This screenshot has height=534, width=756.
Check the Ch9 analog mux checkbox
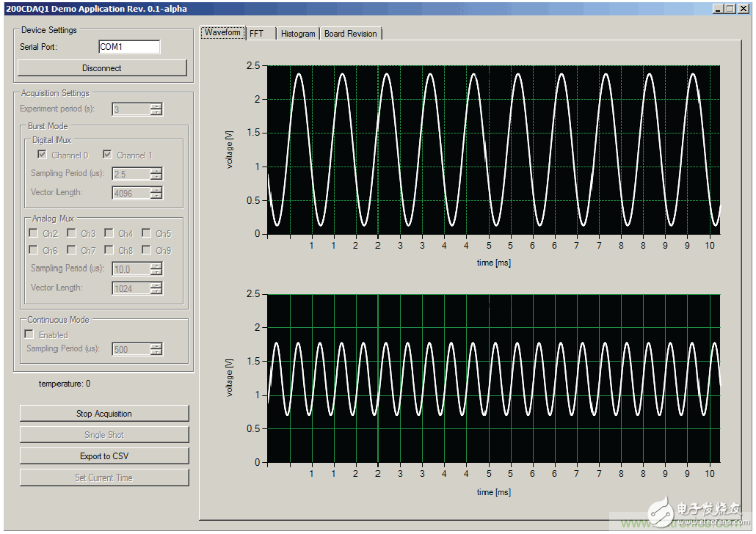(x=147, y=250)
